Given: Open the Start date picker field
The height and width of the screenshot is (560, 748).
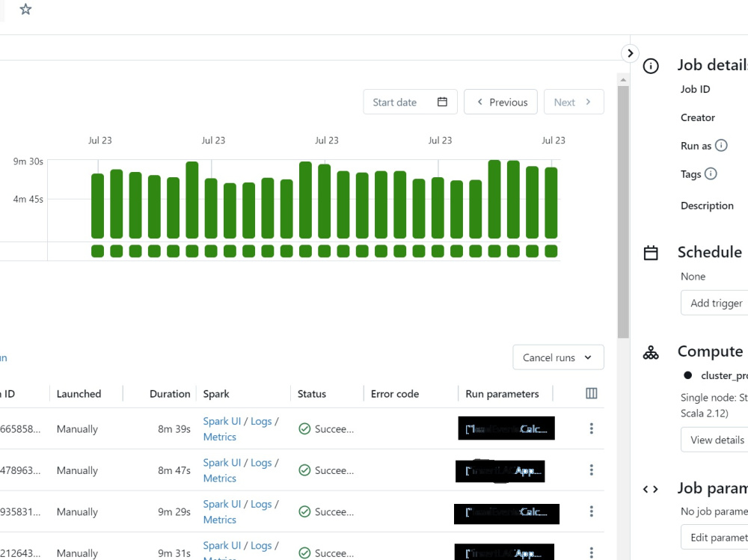Looking at the screenshot, I should 410,102.
